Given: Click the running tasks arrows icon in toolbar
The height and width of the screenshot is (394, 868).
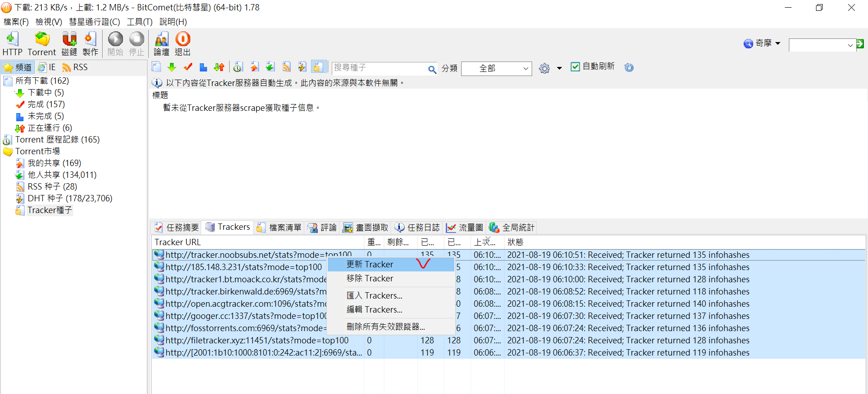Looking at the screenshot, I should pyautogui.click(x=219, y=67).
